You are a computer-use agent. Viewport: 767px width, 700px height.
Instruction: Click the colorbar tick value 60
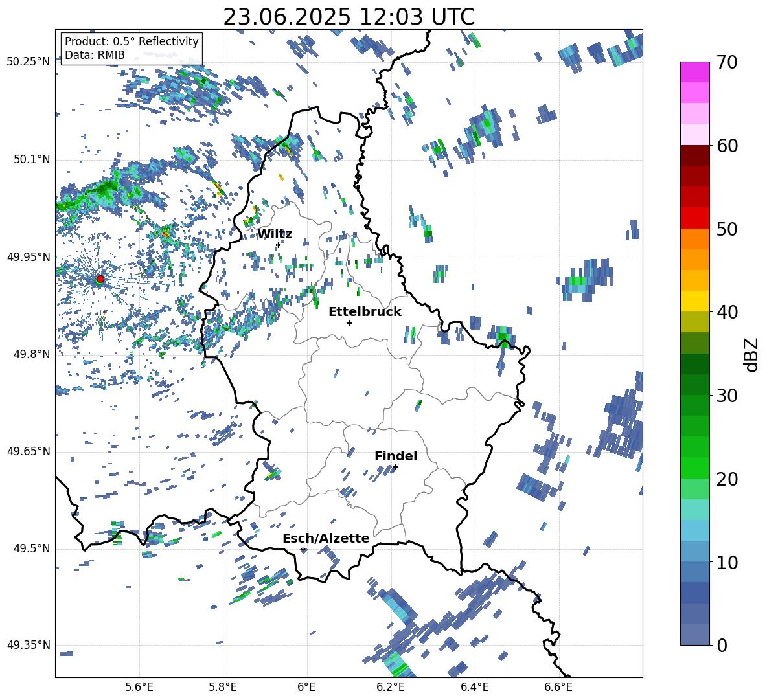pos(726,146)
